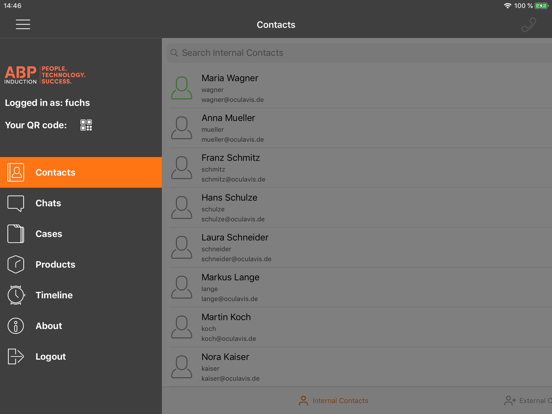Toggle the hamburger menu icon
The image size is (552, 414).
[x=23, y=24]
